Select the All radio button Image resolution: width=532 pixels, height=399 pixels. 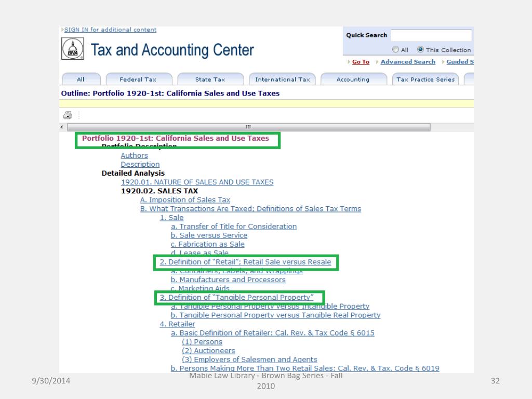[395, 49]
